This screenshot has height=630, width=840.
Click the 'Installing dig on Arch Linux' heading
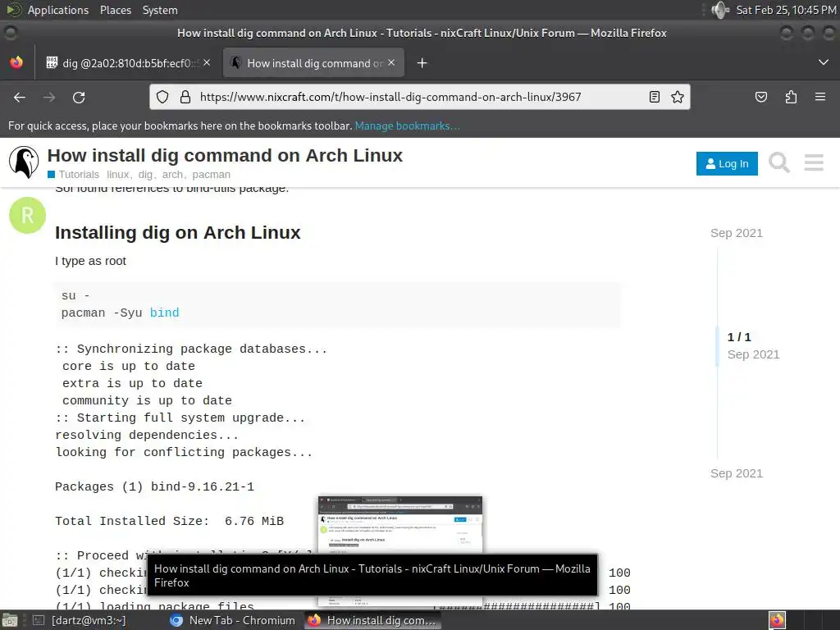click(178, 232)
